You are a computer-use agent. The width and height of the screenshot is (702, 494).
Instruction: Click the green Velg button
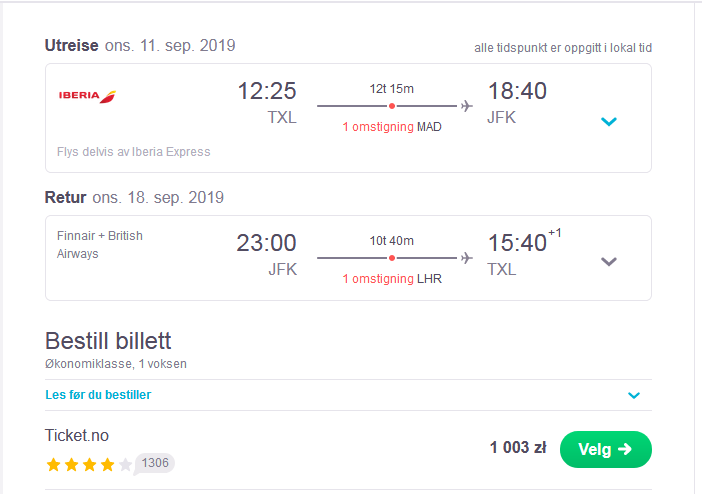click(x=605, y=449)
